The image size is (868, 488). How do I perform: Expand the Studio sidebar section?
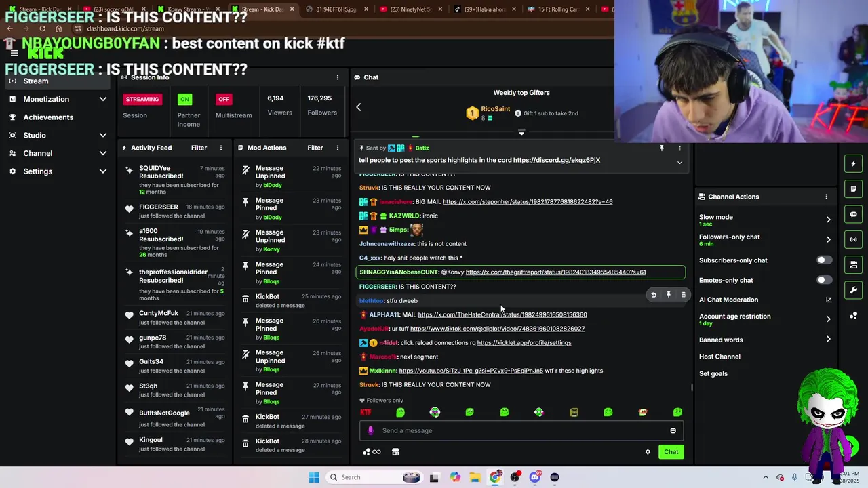(103, 135)
